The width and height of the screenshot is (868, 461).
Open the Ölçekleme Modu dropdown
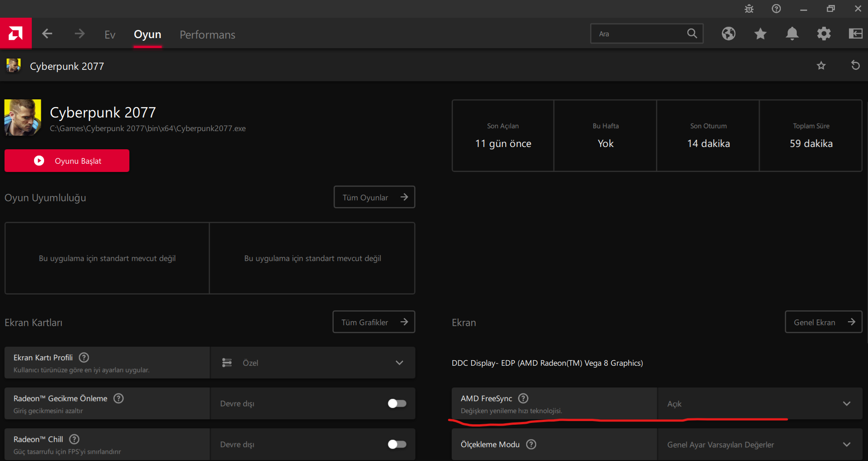click(x=759, y=444)
